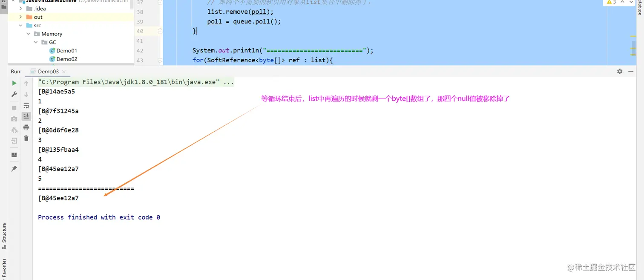Go to next highlighted warning arrow
The image size is (644, 280).
(632, 2)
